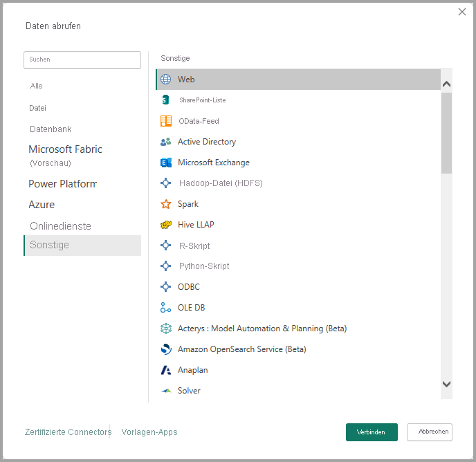Click the OData-Feed orange table icon
Image resolution: width=476 pixels, height=462 pixels.
coord(166,121)
